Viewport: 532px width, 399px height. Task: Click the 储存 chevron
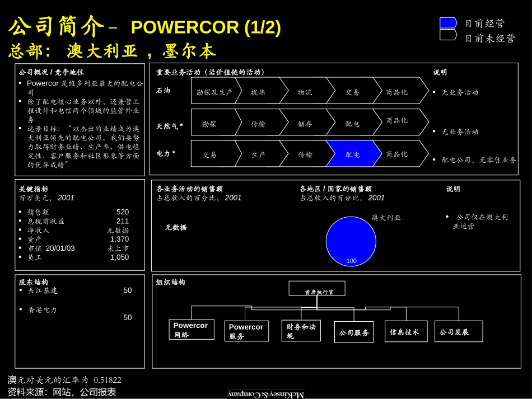(307, 122)
